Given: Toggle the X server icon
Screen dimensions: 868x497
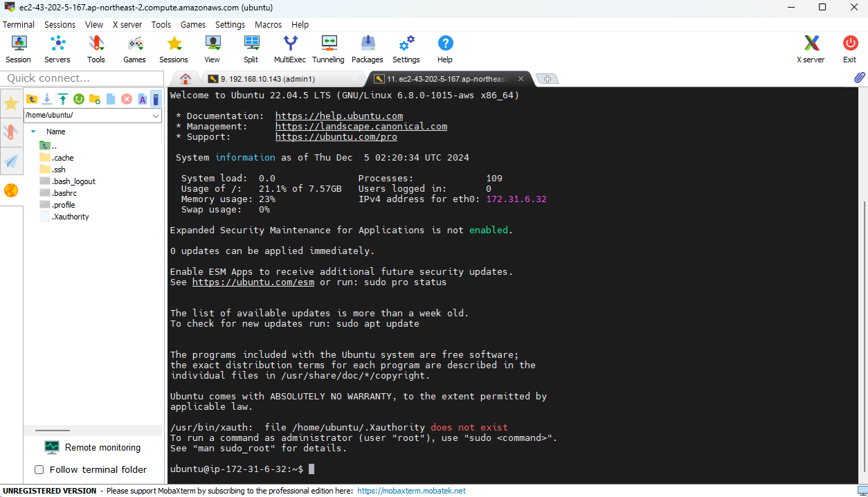Looking at the screenshot, I should (811, 49).
